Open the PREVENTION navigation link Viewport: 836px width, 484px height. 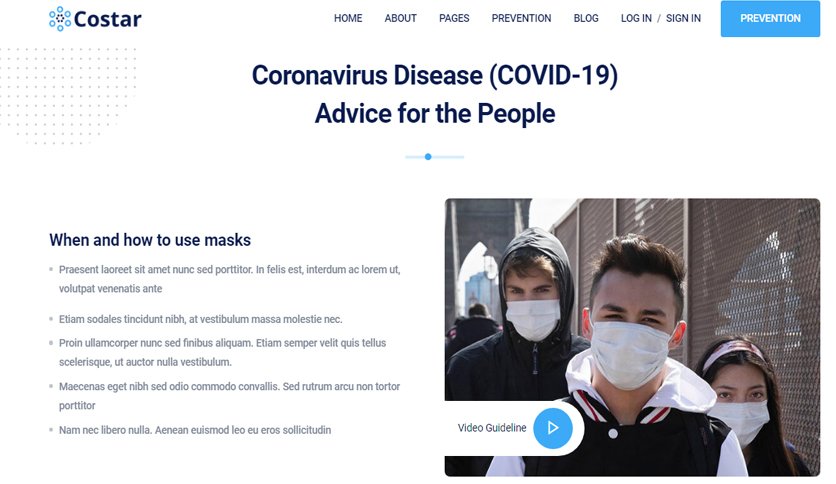[521, 18]
